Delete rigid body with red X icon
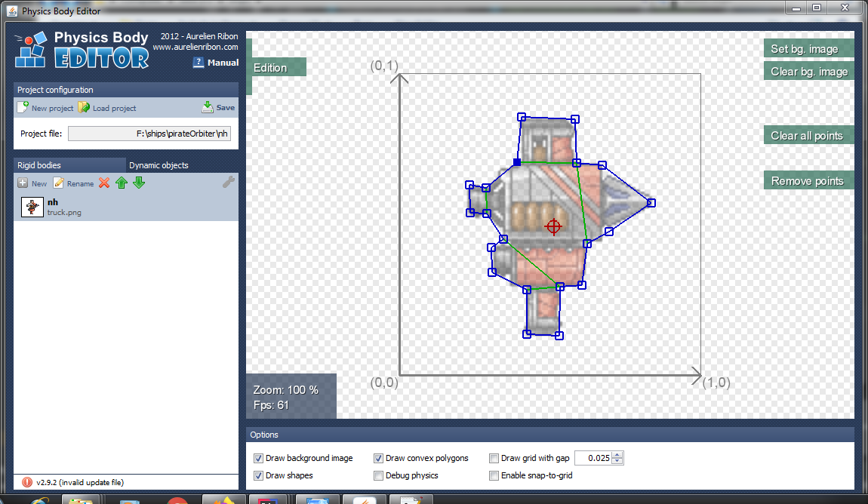Viewport: 868px width, 504px height. coord(104,183)
